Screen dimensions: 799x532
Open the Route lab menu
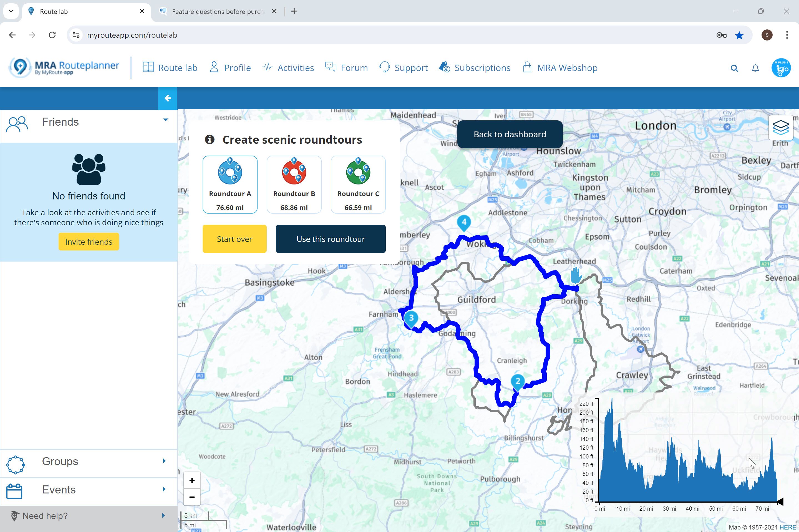170,67
